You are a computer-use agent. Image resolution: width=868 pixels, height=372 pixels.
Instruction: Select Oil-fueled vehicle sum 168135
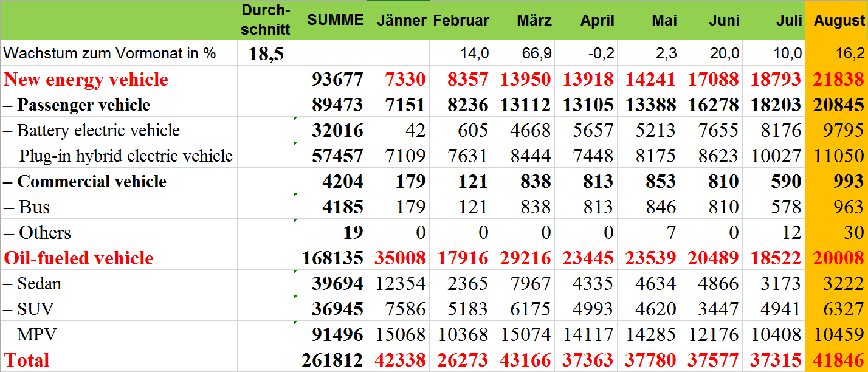coord(332,258)
